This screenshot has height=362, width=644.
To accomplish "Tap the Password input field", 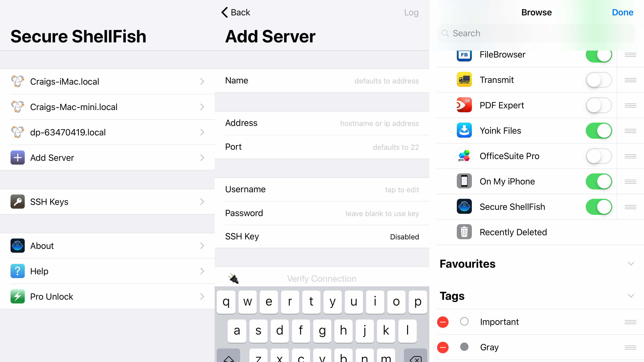I will (322, 213).
